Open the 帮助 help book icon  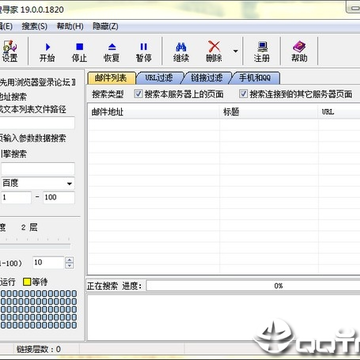click(x=299, y=52)
